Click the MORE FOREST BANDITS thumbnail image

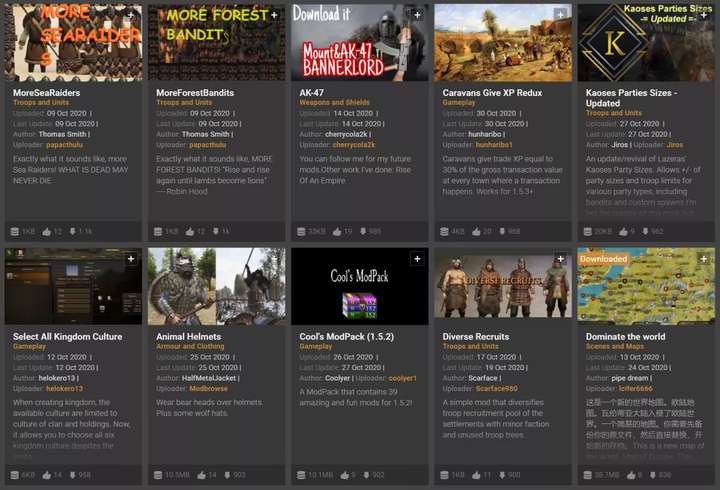[217, 42]
